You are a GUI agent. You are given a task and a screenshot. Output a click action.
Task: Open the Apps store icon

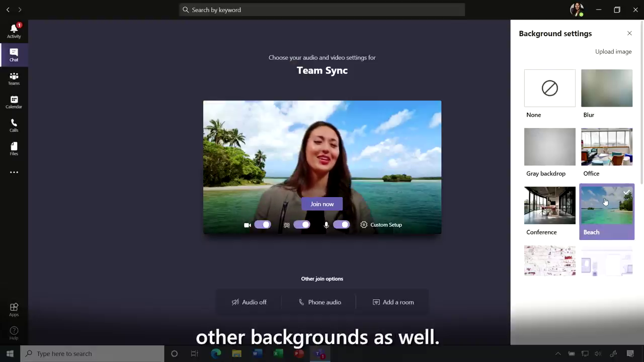14,310
